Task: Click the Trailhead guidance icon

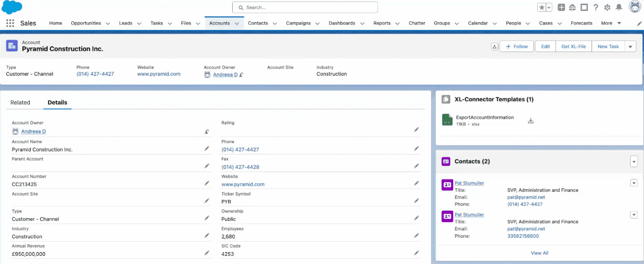Action: coord(572,7)
